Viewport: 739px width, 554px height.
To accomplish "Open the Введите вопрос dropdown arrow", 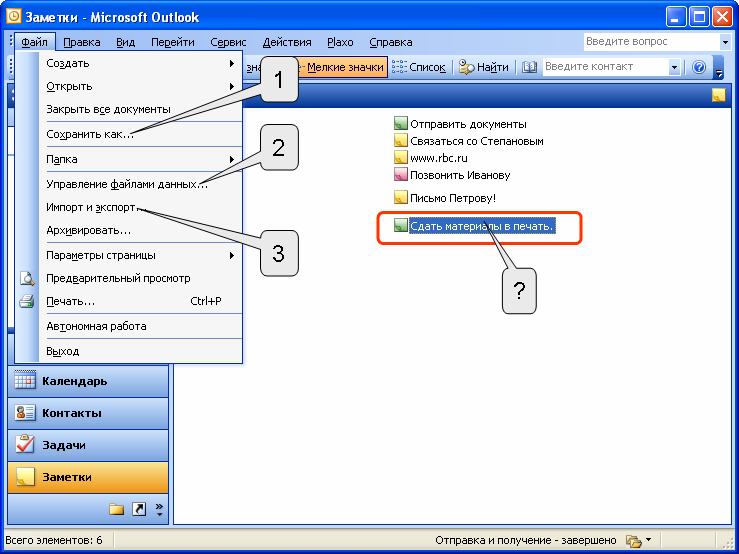I will (725, 42).
